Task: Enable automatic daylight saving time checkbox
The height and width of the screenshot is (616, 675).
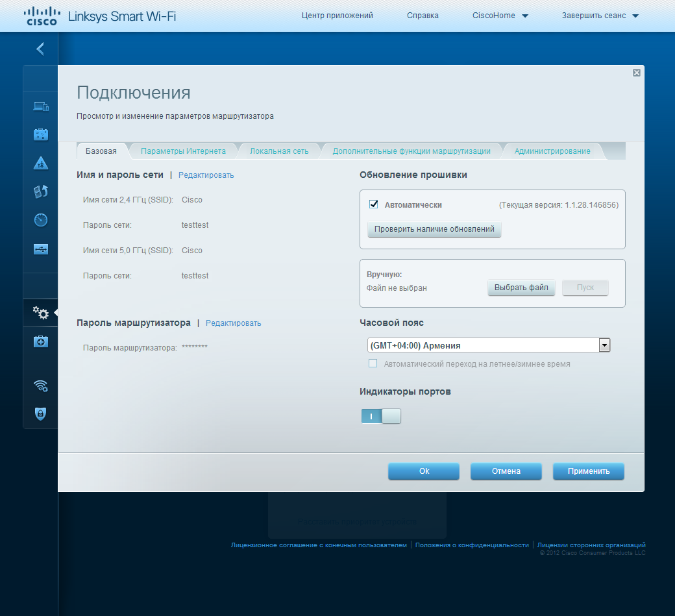Action: 373,363
